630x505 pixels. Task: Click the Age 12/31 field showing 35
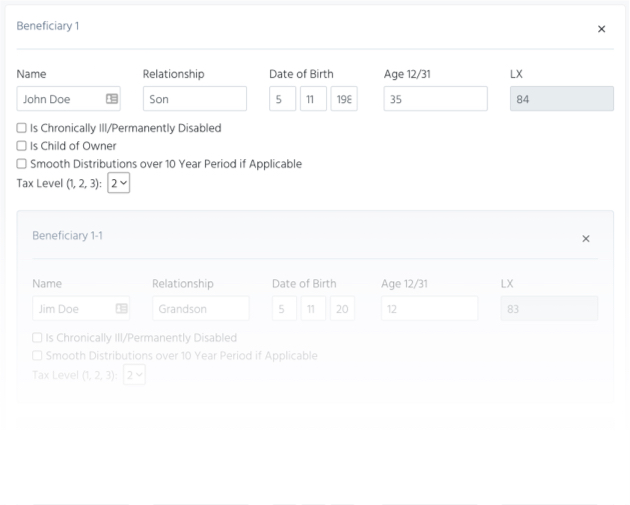click(435, 99)
